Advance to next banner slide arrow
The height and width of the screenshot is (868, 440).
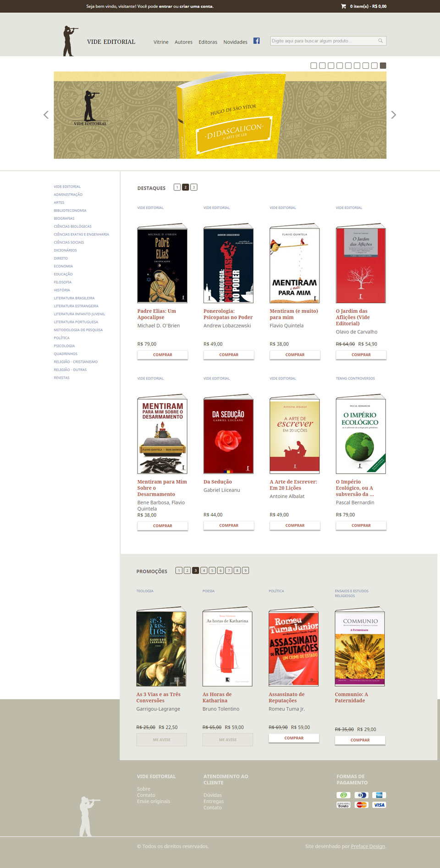(x=393, y=115)
